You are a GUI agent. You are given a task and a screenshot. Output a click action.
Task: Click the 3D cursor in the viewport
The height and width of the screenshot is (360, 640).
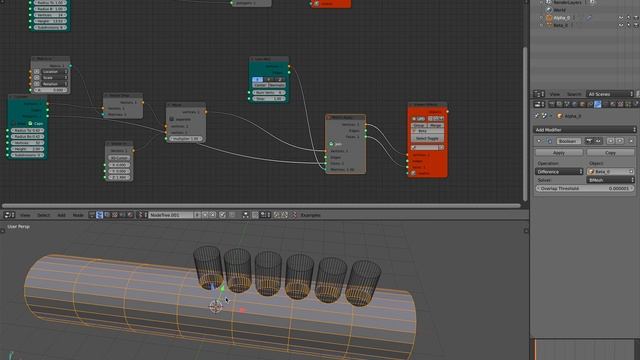(x=216, y=306)
